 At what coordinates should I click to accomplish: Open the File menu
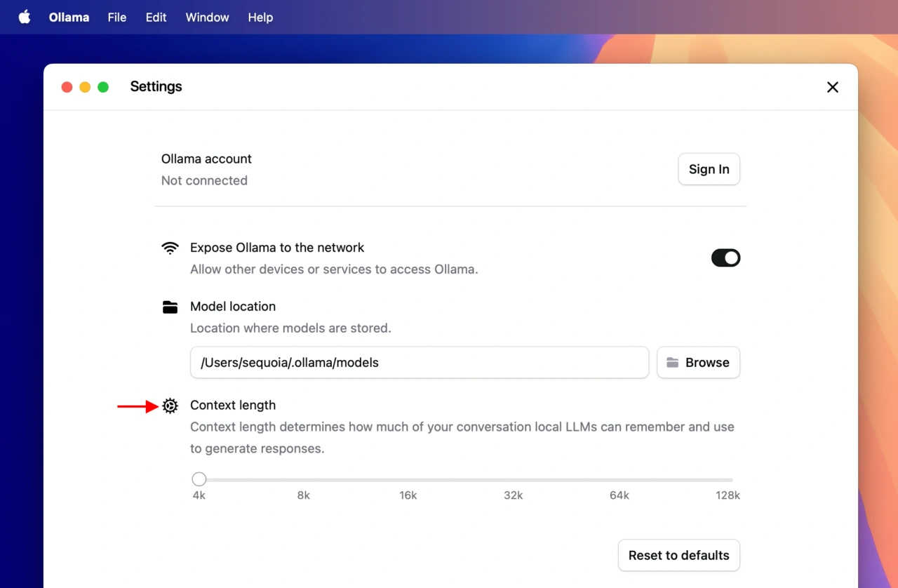pos(117,18)
